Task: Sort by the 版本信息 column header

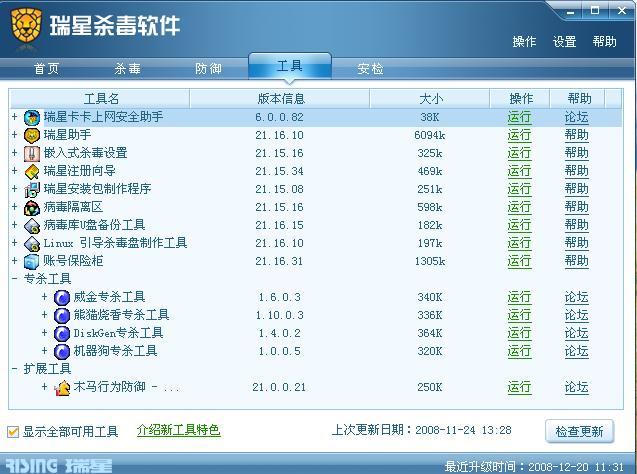Action: 280,99
